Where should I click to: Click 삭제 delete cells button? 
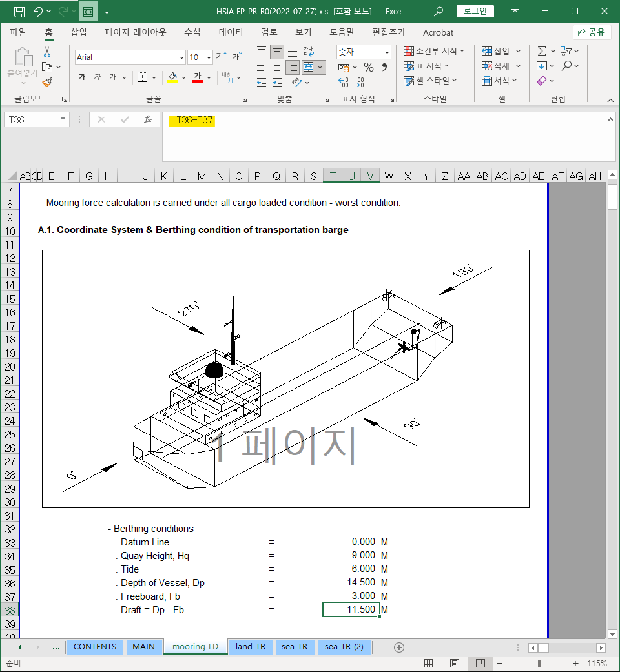pyautogui.click(x=501, y=66)
